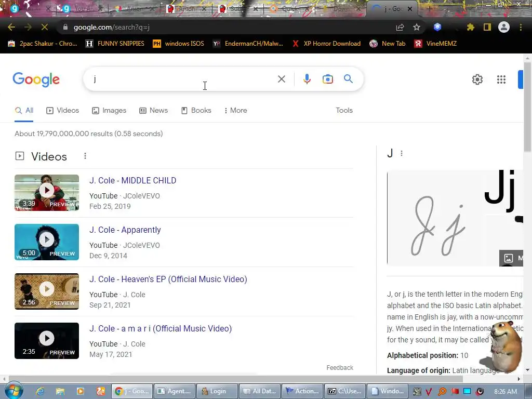Launch Windows Media Player from taskbar
532x399 pixels.
pos(81,391)
